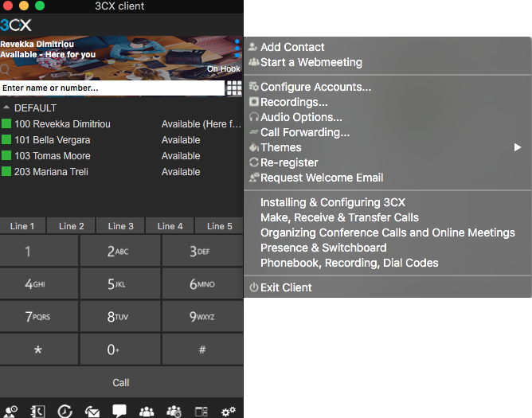The width and height of the screenshot is (532, 418).
Task: Click the Add Contact person icon
Action: click(x=252, y=47)
